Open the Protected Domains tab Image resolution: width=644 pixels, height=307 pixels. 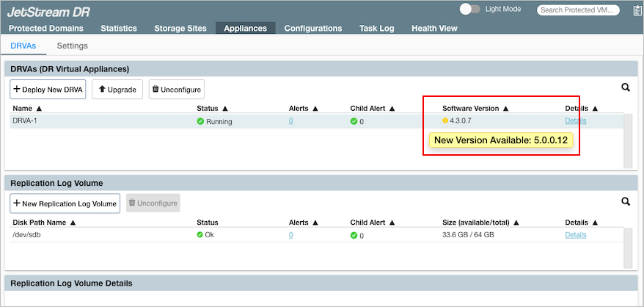click(x=45, y=28)
